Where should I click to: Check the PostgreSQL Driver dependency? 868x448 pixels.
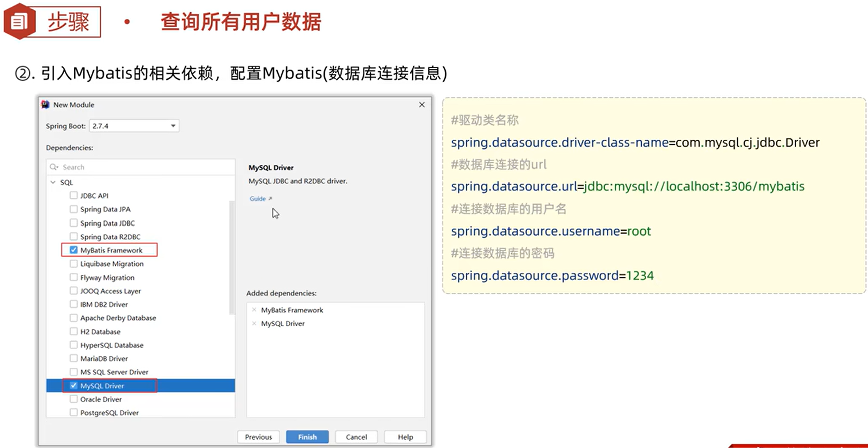[74, 412]
